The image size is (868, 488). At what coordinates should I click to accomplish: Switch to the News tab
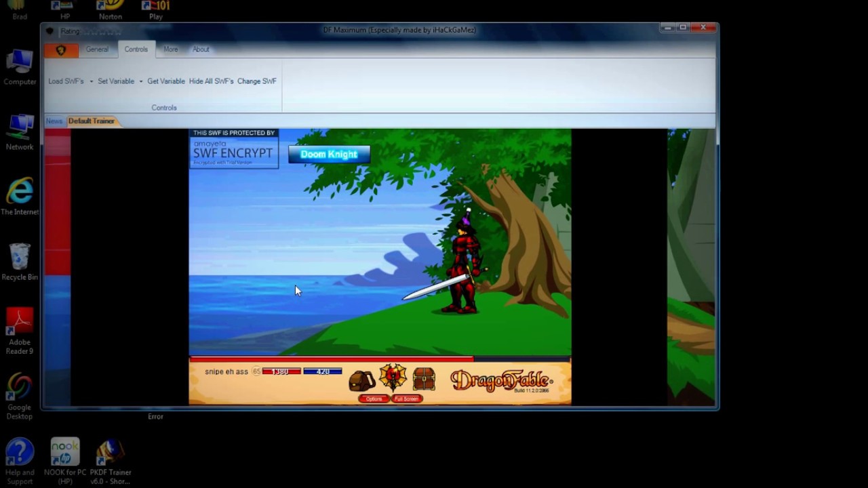[54, 121]
